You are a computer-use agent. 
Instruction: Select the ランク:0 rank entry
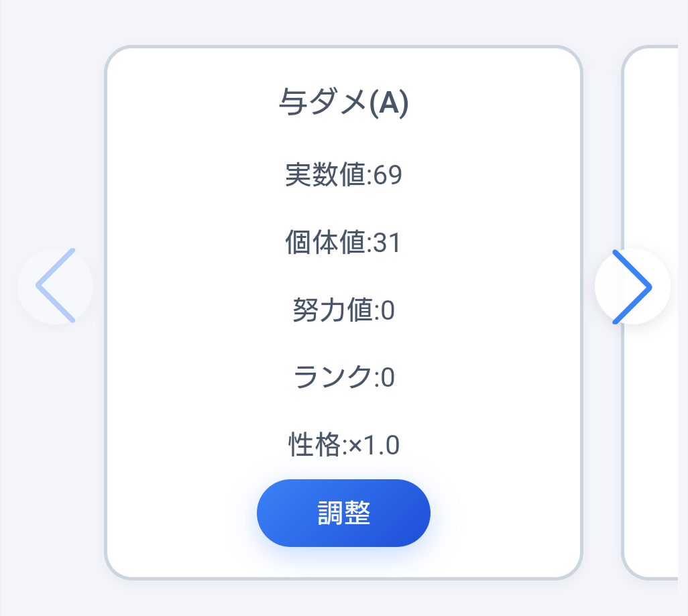343,377
